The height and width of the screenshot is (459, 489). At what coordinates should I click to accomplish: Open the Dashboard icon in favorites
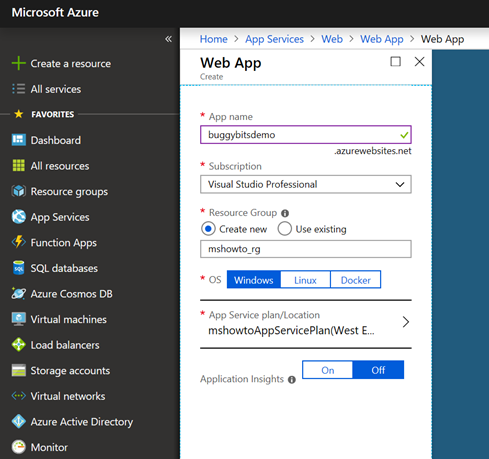pos(19,140)
